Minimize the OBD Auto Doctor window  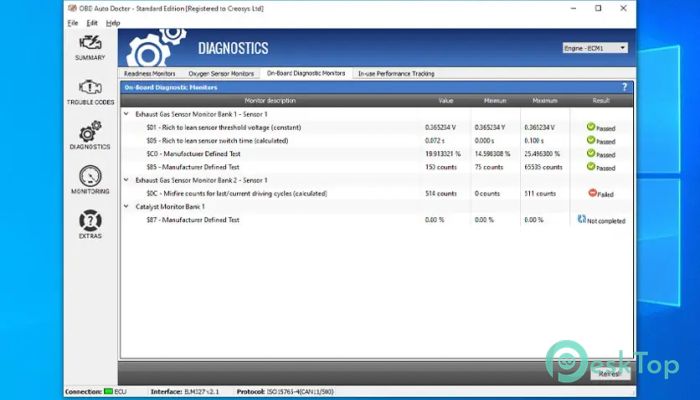[x=573, y=8]
